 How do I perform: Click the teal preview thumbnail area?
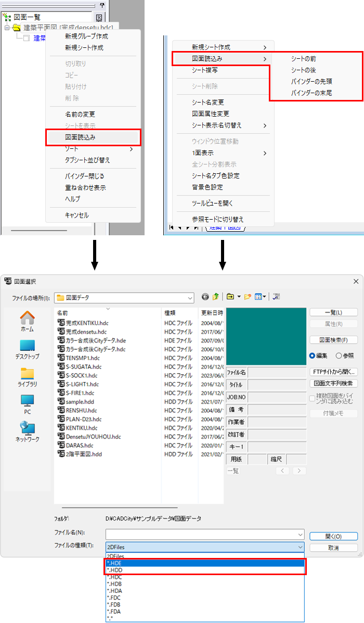266,336
